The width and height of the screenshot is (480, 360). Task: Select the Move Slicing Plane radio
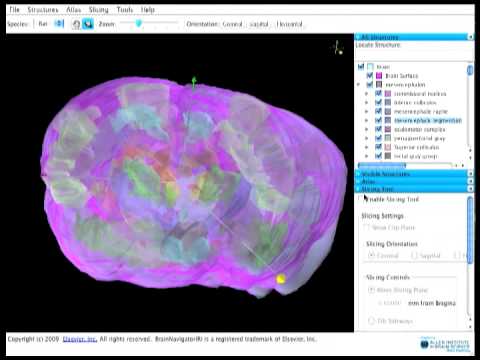[x=371, y=290]
